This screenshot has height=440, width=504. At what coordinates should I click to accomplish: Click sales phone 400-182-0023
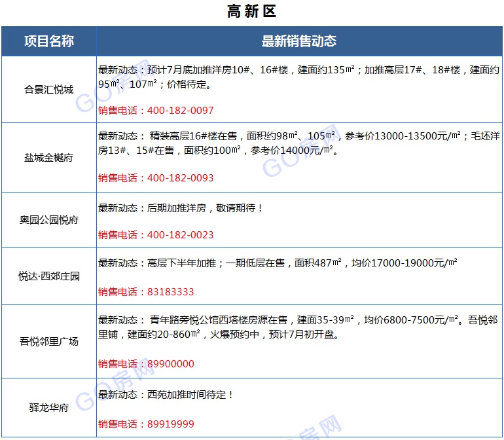[180, 235]
